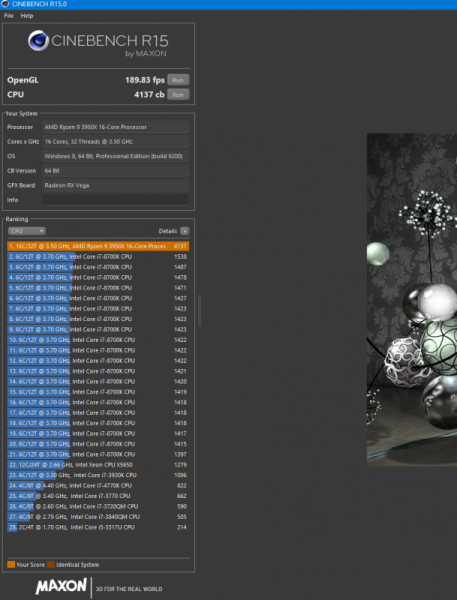The height and width of the screenshot is (600, 457).
Task: Open the CPU ranking dropdown
Action: [x=27, y=231]
